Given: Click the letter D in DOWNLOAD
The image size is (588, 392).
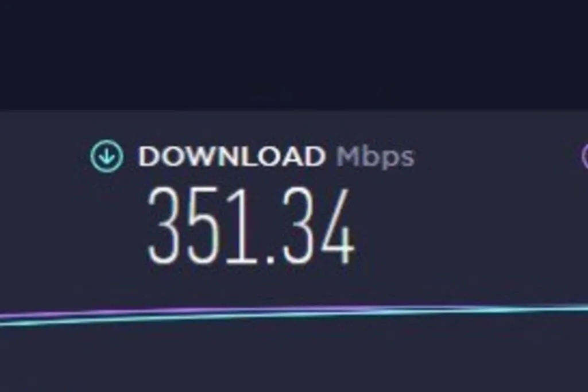Looking at the screenshot, I should click(x=149, y=156).
